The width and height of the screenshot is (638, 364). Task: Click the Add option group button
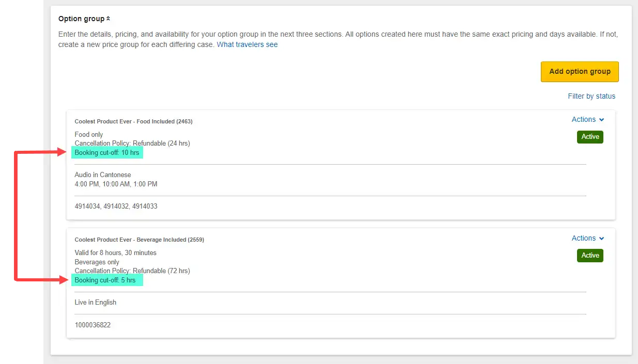click(x=580, y=72)
